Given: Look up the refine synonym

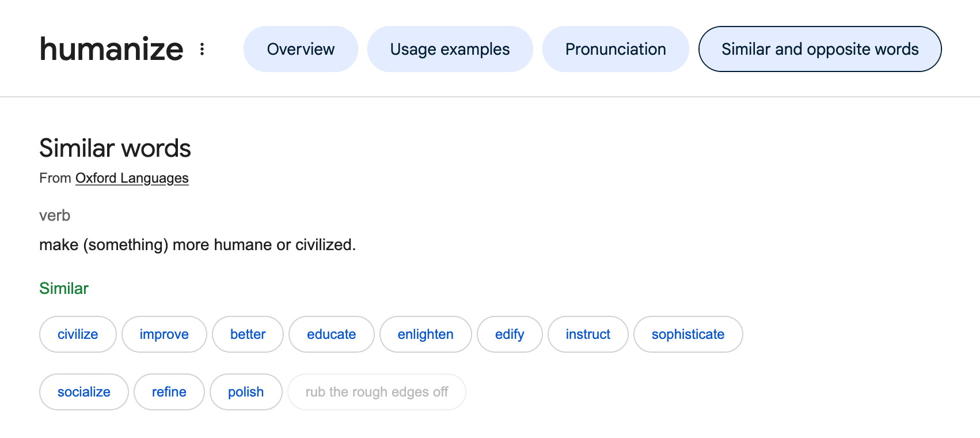Looking at the screenshot, I should (x=169, y=392).
